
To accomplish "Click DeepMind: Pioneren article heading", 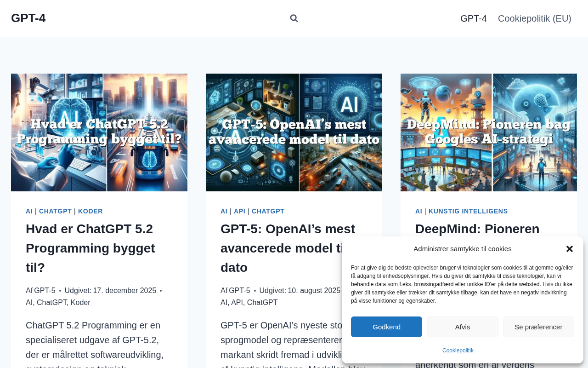I will (477, 229).
